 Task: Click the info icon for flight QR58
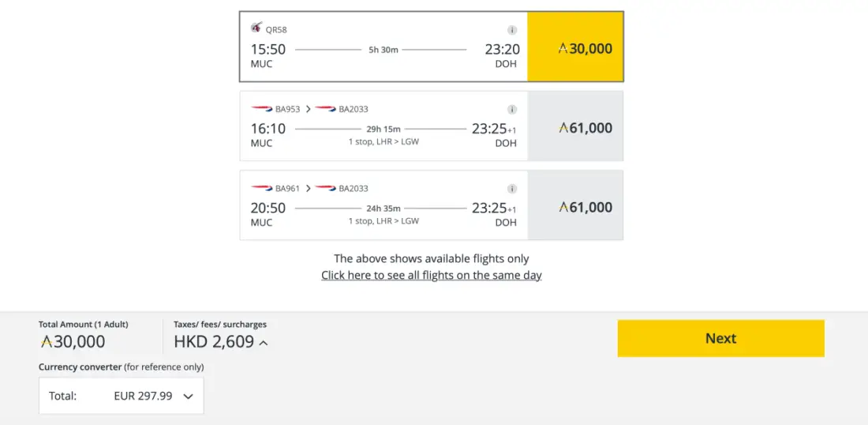pyautogui.click(x=512, y=30)
